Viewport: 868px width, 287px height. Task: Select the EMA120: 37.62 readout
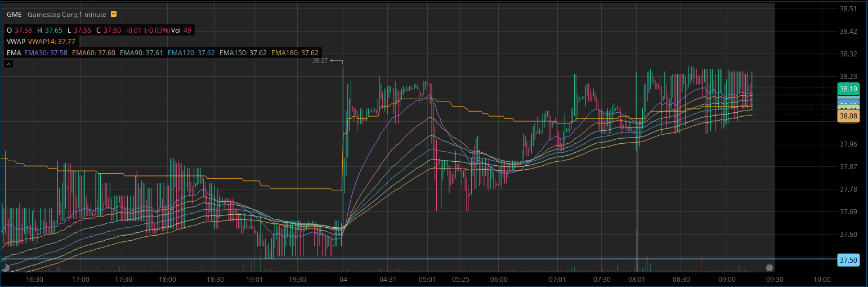click(191, 52)
